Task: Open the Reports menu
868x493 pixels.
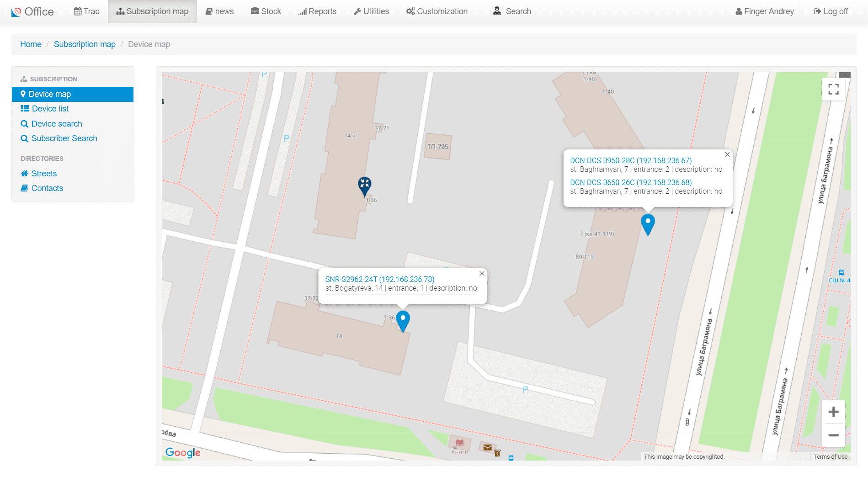Action: coord(317,11)
